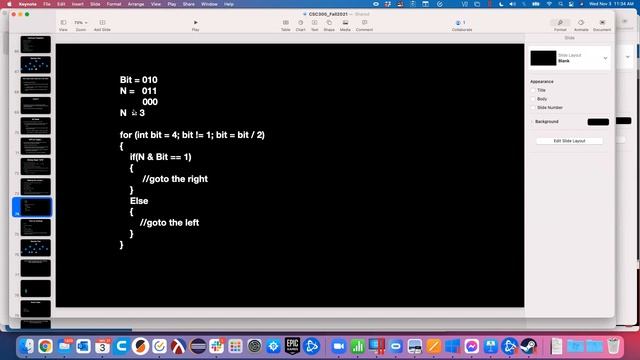Select the top slide thumbnail in navigator
Image resolution: width=640 pixels, height=360 pixels.
point(36,44)
